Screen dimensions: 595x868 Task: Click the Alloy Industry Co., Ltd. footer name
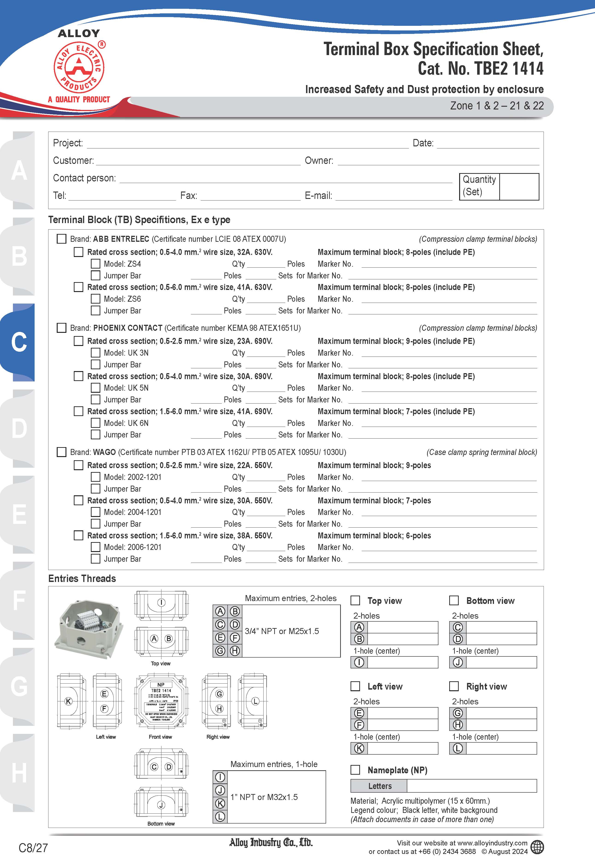271,843
